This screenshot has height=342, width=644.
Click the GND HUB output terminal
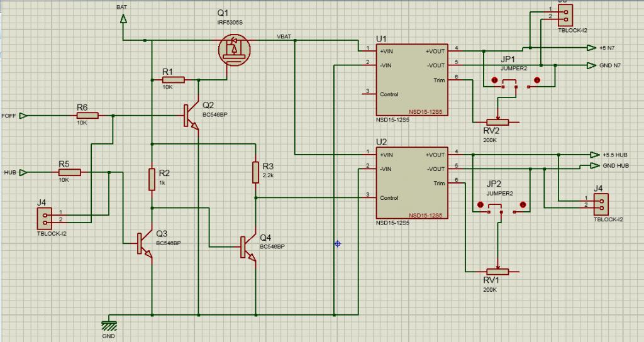pos(591,166)
